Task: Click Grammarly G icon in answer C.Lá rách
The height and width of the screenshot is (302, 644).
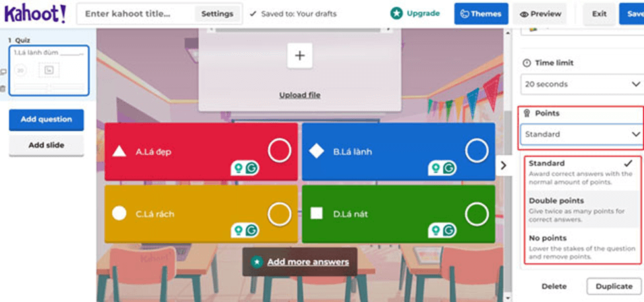Action: [252, 231]
